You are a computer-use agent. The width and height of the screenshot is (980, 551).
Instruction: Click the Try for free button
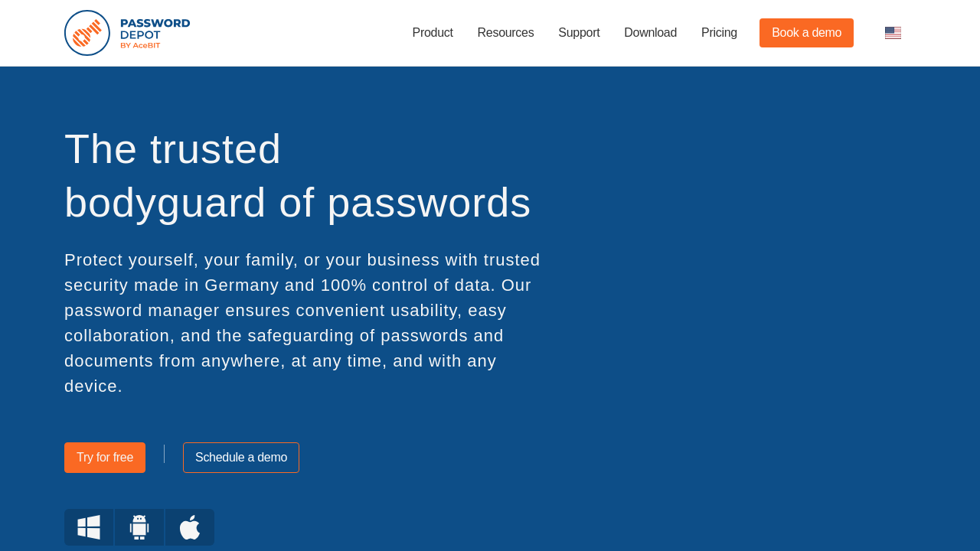[x=105, y=458]
